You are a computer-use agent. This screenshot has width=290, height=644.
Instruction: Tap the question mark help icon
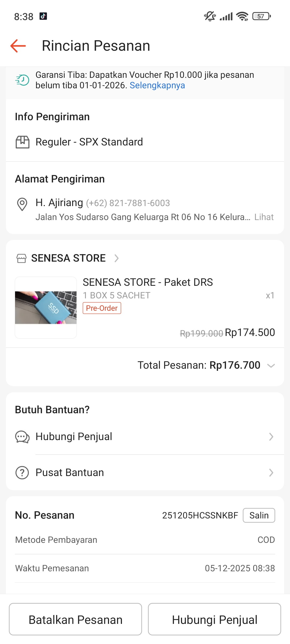point(22,473)
